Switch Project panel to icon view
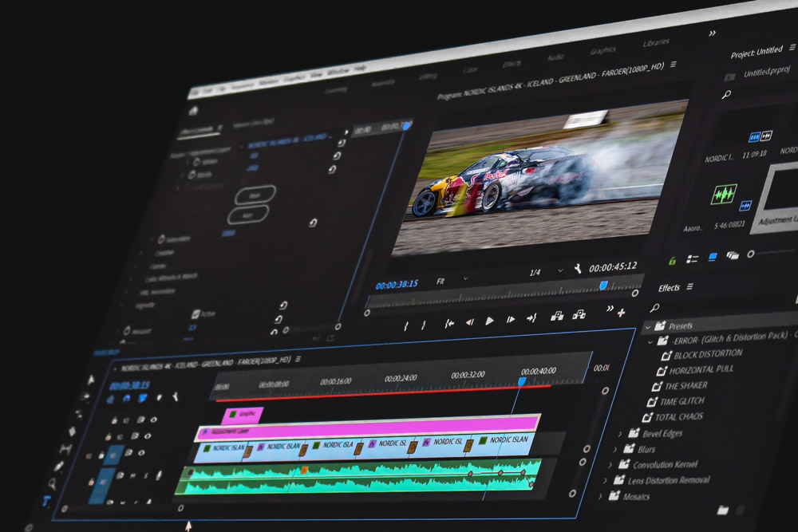Image resolution: width=798 pixels, height=532 pixels. pos(713,257)
